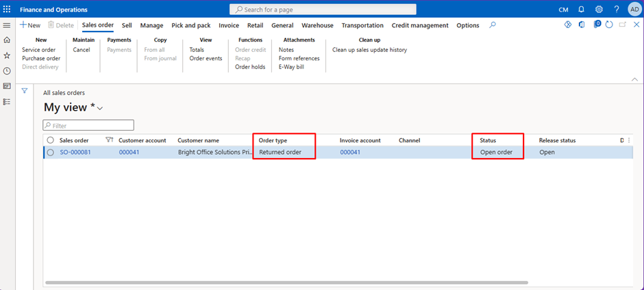Open in new window icon
The width and height of the screenshot is (644, 290).
tap(623, 25)
